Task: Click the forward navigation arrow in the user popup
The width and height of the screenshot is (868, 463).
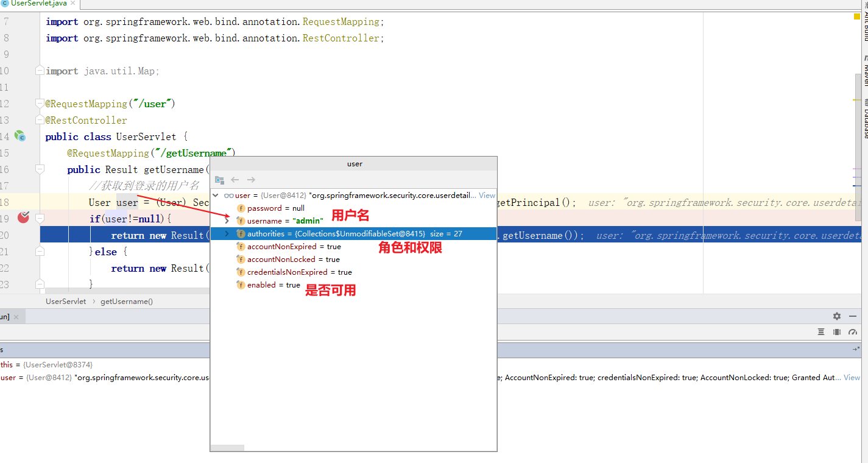Action: [251, 180]
